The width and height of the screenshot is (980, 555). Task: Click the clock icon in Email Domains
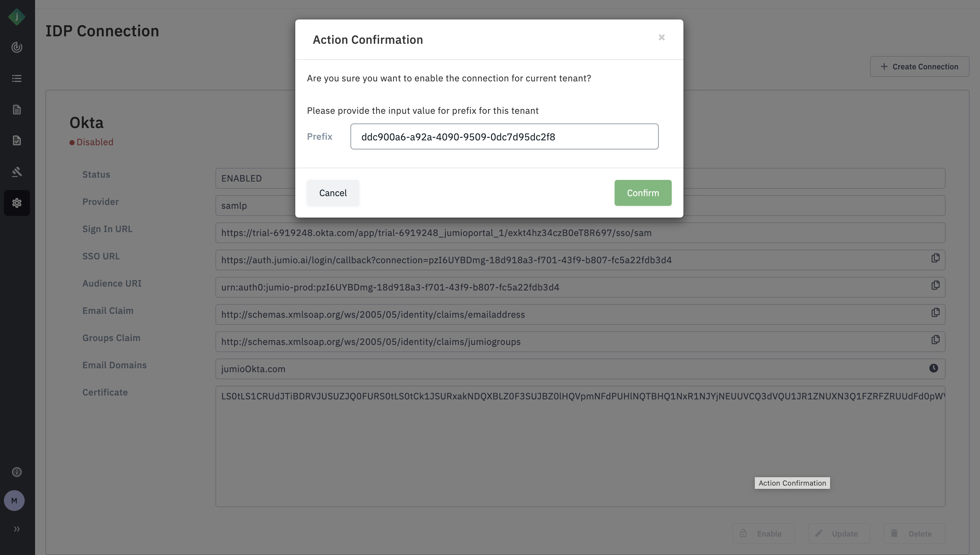coord(934,368)
